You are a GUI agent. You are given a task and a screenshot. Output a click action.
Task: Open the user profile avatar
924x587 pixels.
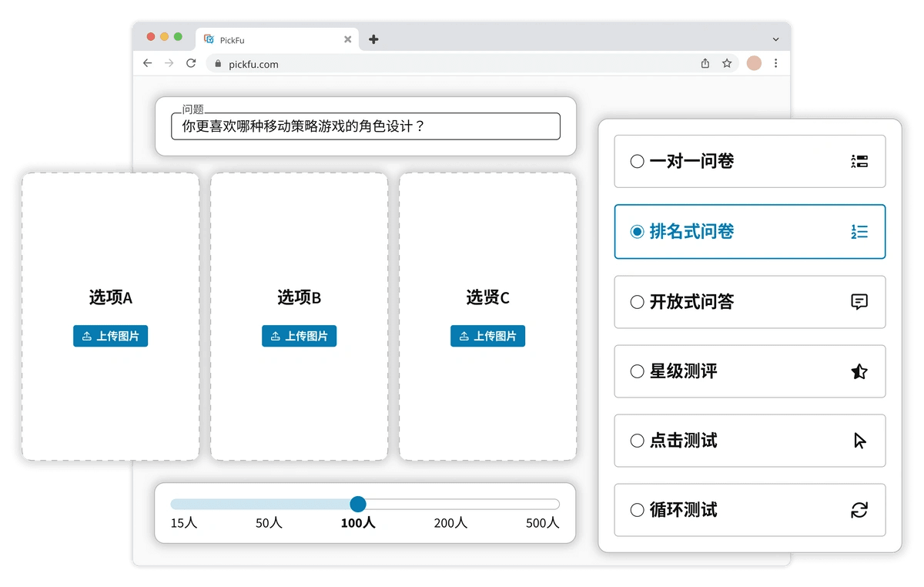[x=754, y=63]
